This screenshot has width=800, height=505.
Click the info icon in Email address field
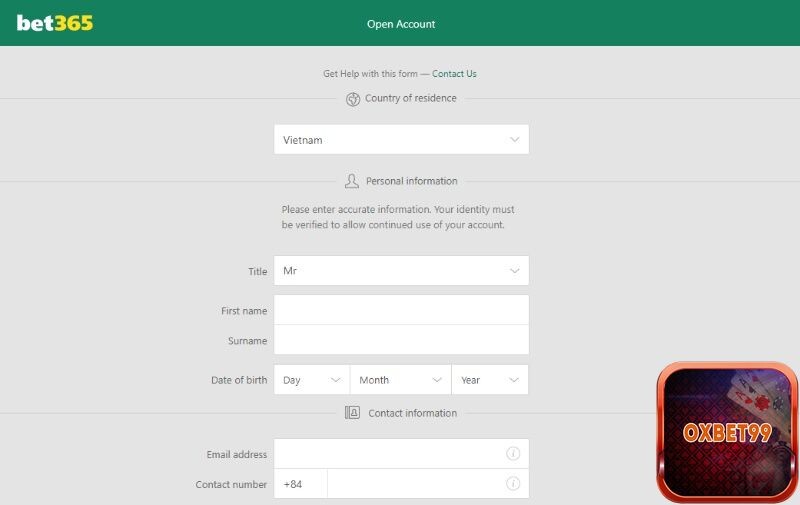click(513, 454)
